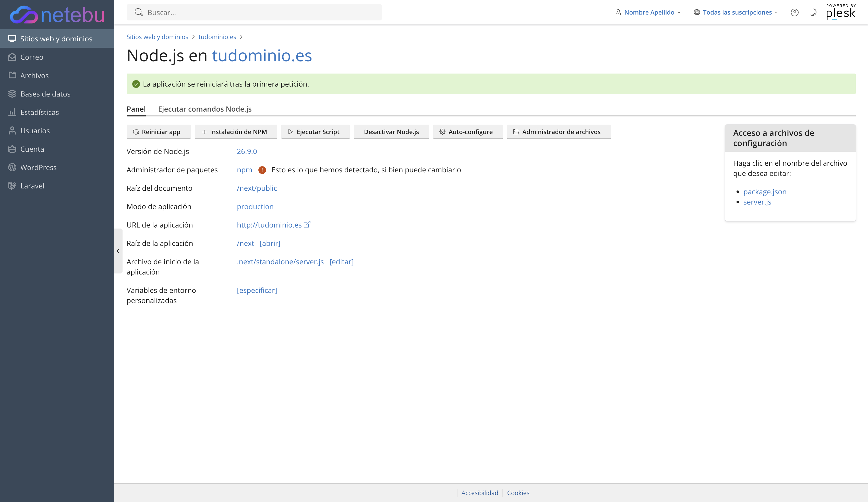
Task: Change document root /next/public
Action: pos(257,188)
